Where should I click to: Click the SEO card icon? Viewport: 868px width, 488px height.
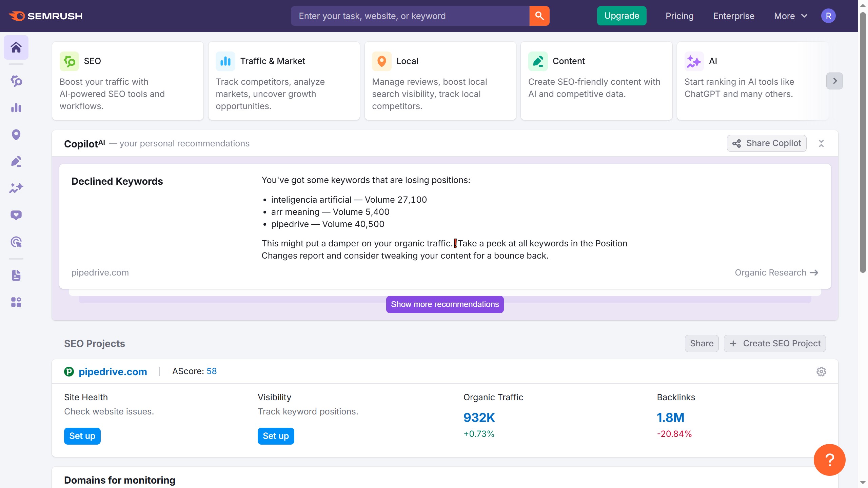click(x=69, y=61)
